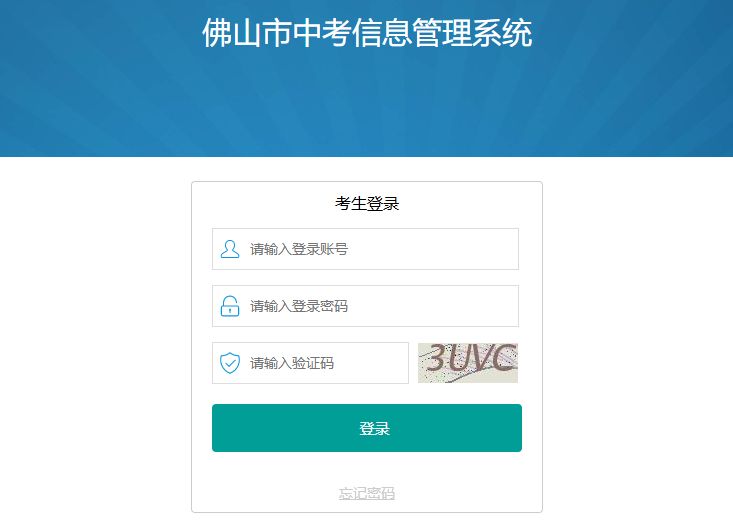The width and height of the screenshot is (733, 524).
Task: Open the 忘记密码 link
Action: pos(367,493)
